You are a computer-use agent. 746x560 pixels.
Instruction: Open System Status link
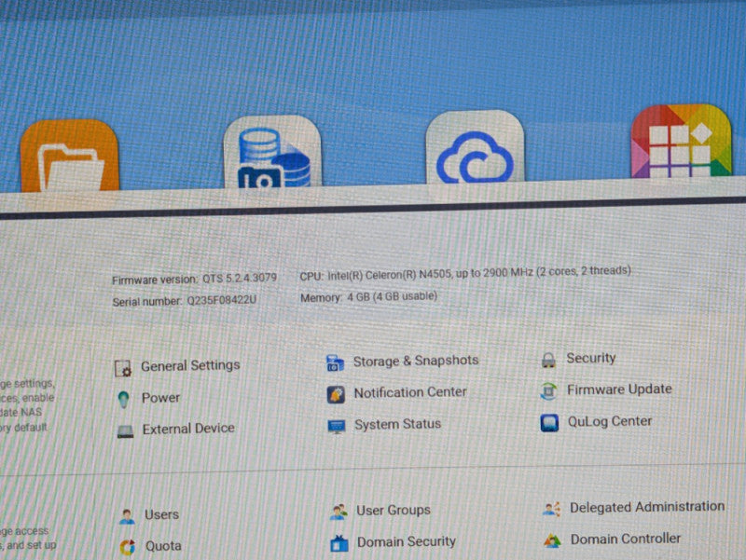[x=398, y=424]
